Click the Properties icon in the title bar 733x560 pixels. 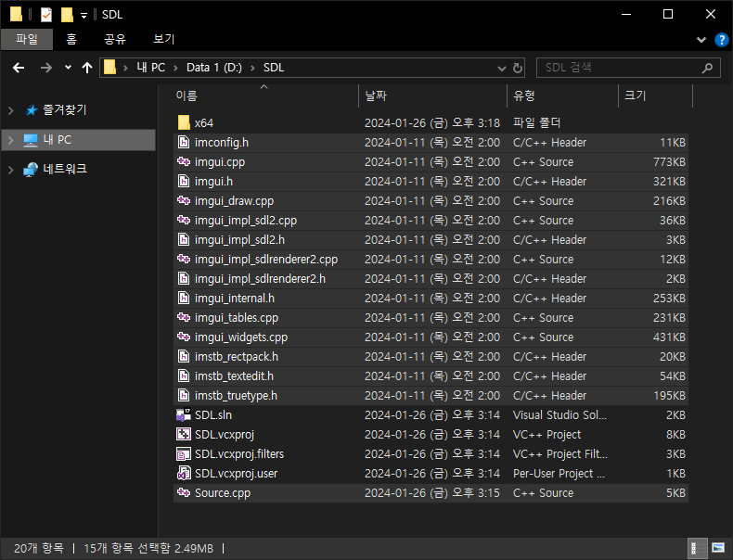(46, 15)
